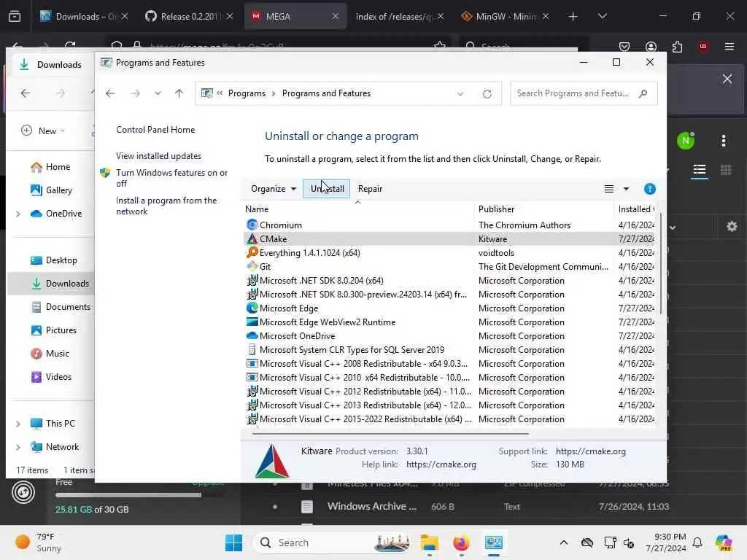The width and height of the screenshot is (747, 560).
Task: Click New button in File Explorer
Action: (43, 131)
